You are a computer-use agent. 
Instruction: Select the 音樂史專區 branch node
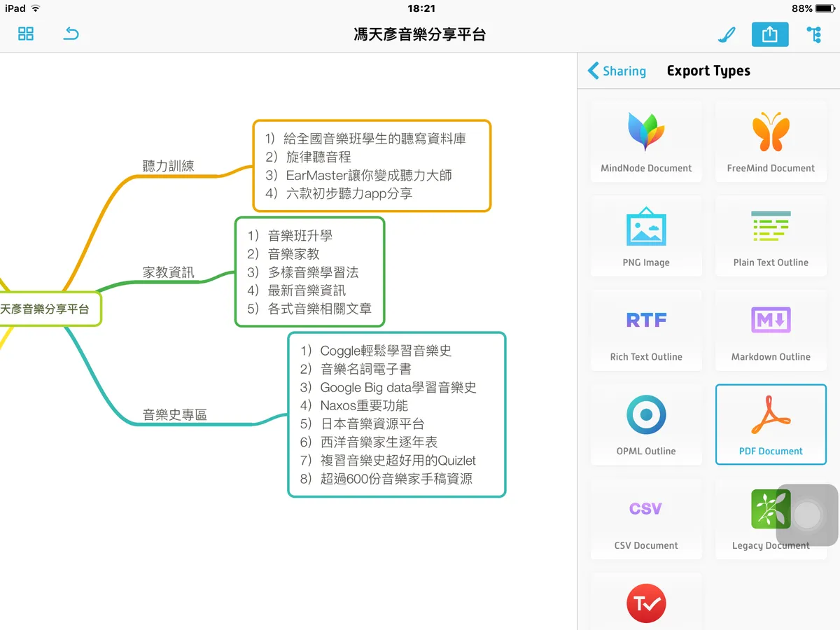coord(175,415)
